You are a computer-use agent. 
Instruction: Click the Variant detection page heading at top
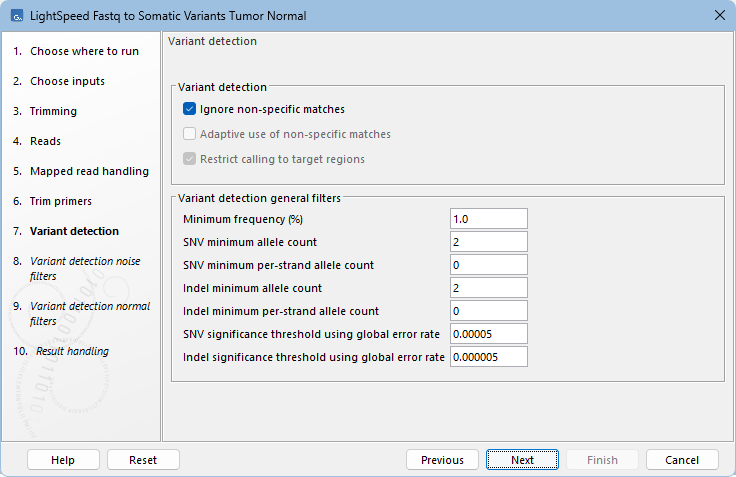[213, 41]
